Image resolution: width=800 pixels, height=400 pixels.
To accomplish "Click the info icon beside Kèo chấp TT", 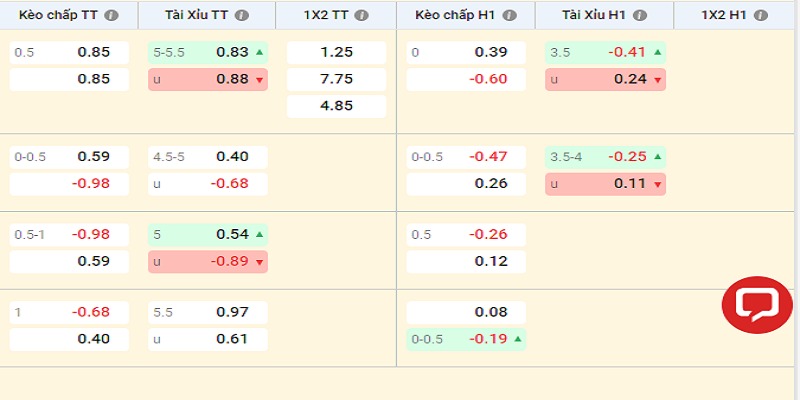I will point(111,16).
